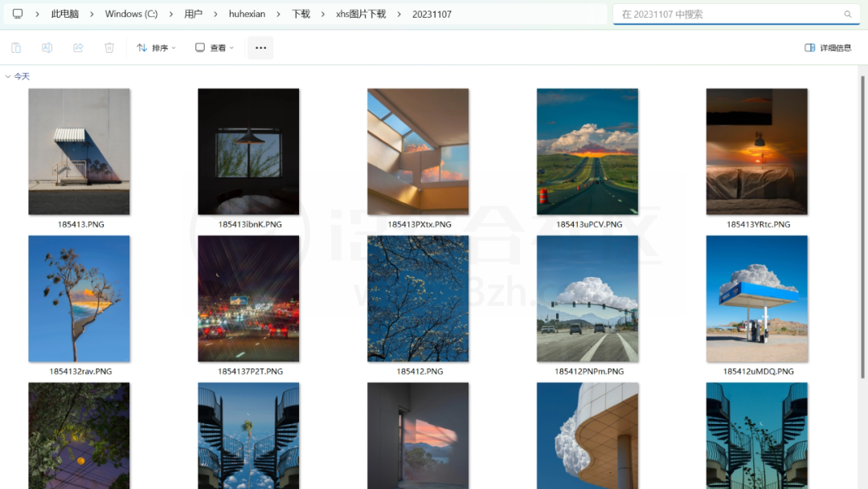Click the file name 1854137P2T.PNG
Image resolution: width=868 pixels, height=489 pixels.
click(250, 371)
